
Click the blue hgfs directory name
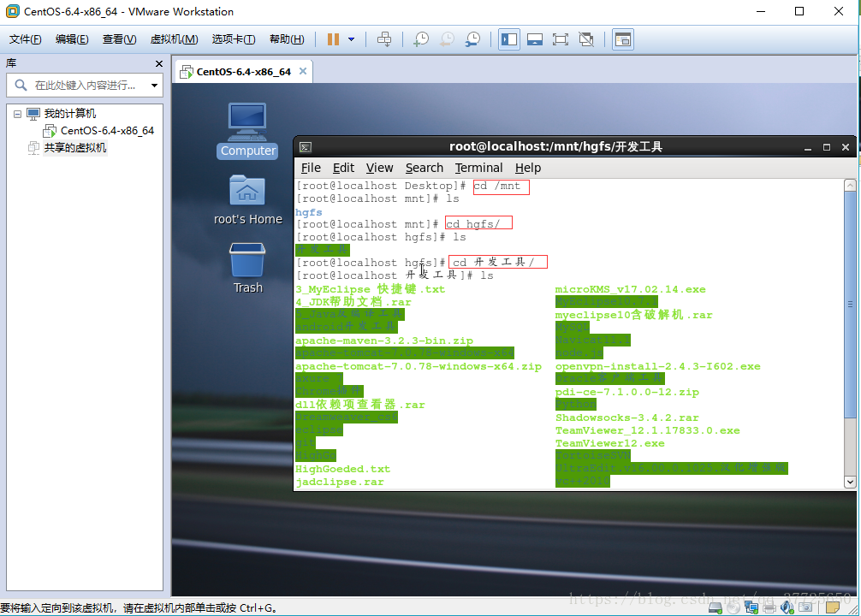point(309,212)
